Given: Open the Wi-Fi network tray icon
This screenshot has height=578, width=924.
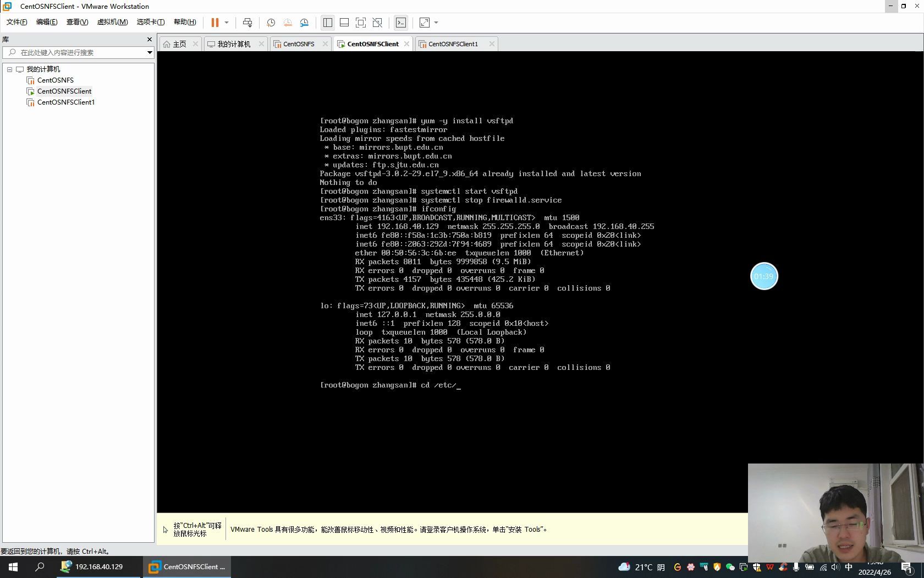Looking at the screenshot, I should click(x=823, y=567).
